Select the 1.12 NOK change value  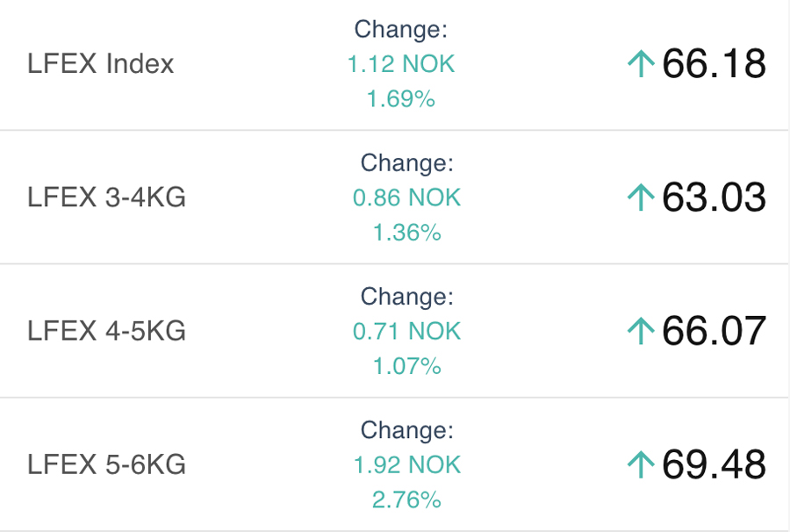[401, 64]
